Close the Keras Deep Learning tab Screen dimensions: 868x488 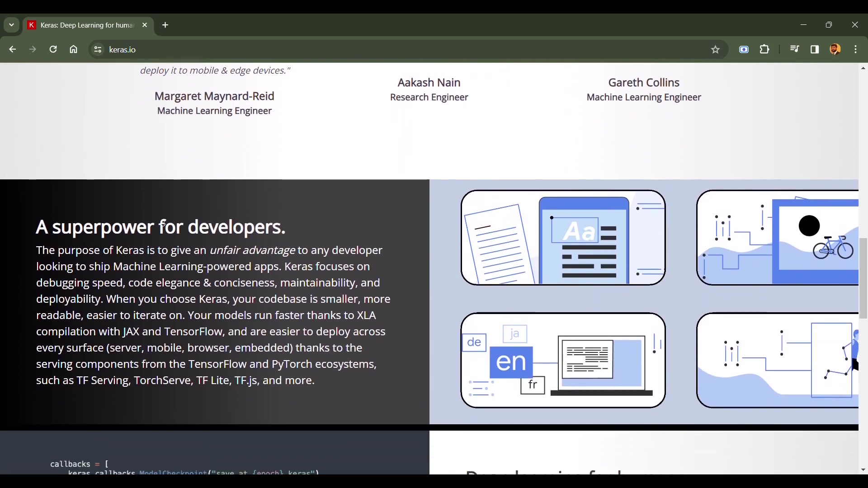144,25
